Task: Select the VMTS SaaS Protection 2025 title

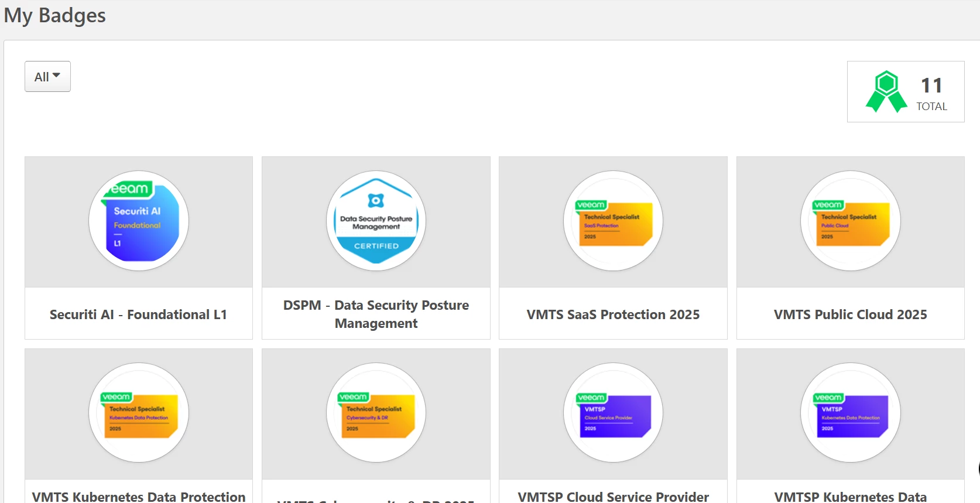Action: (x=613, y=314)
